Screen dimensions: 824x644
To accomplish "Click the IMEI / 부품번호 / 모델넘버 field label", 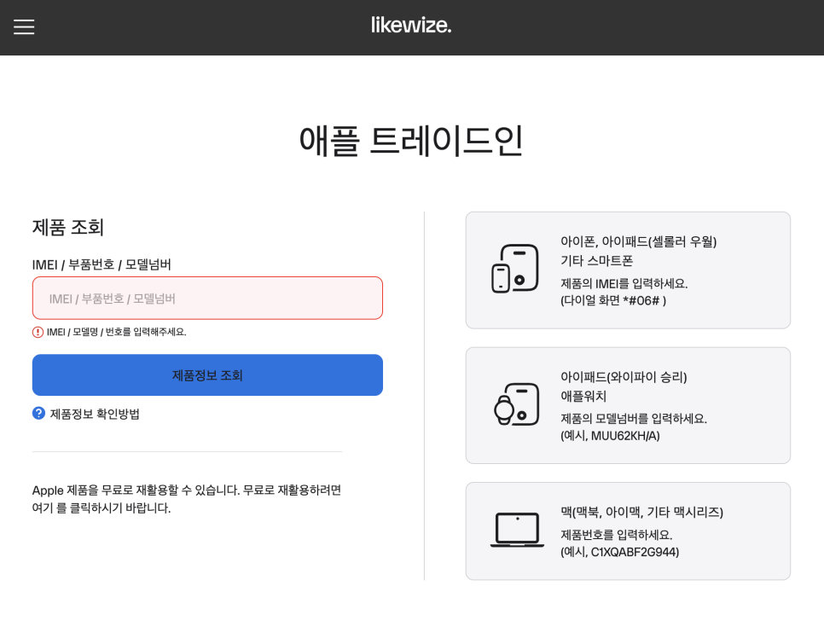I will [x=102, y=264].
